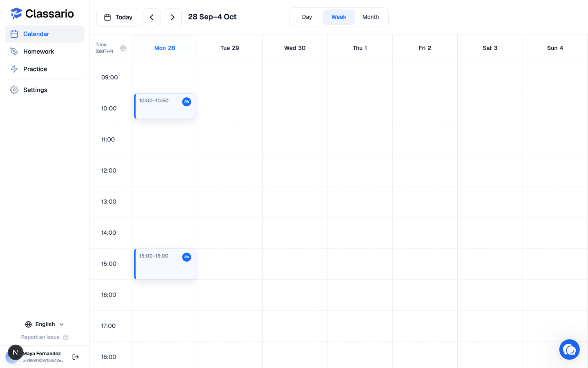The image size is (588, 368).
Task: Select the Mon 28 column header
Action: click(165, 48)
